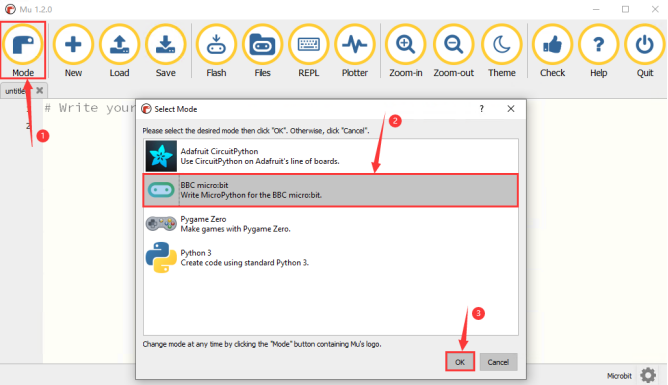Screen dimensions: 668x385
Task: Click the micro:bit board icon
Action: click(x=161, y=190)
